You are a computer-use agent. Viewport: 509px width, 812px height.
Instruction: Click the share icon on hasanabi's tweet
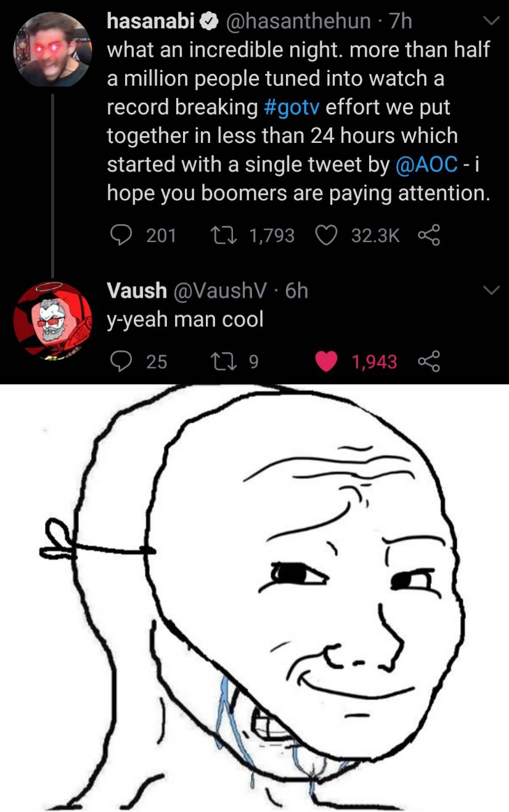point(430,235)
